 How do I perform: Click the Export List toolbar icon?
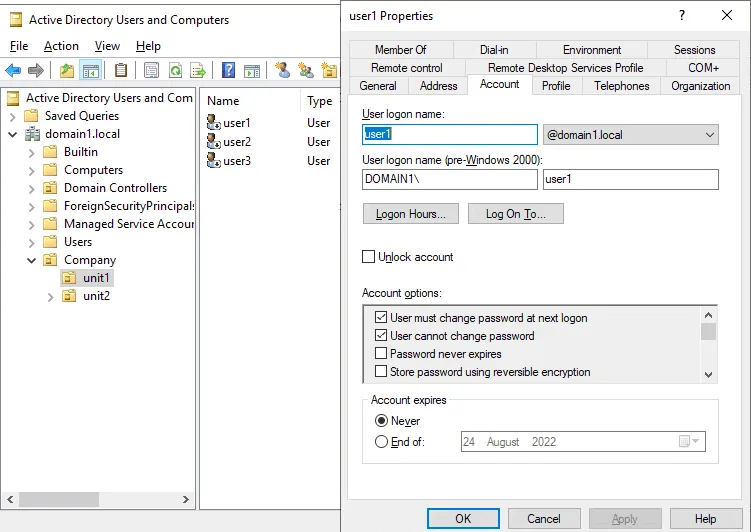(x=199, y=70)
